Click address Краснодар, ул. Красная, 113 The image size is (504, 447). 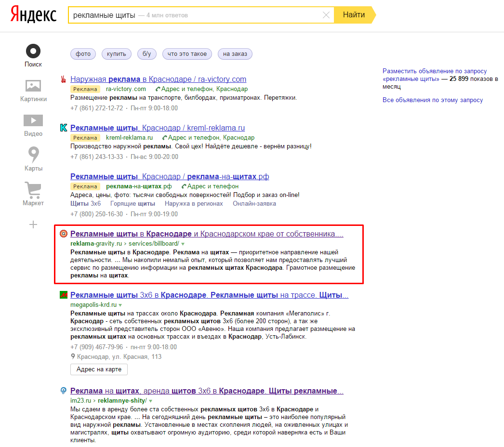pyautogui.click(x=119, y=357)
